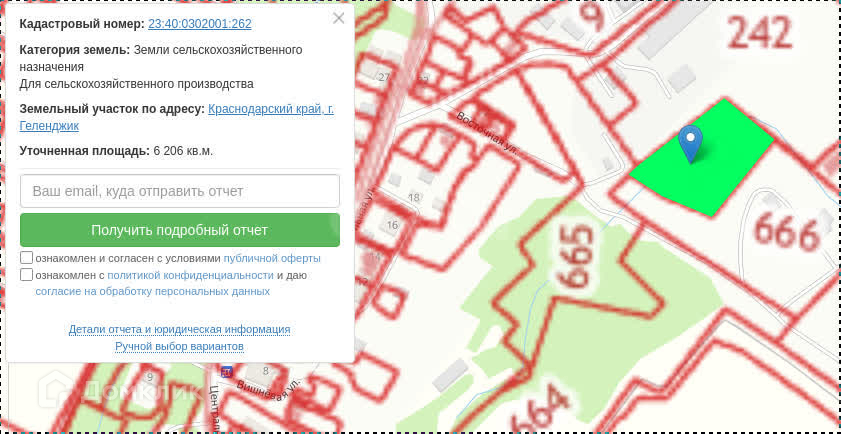Image resolution: width=841 pixels, height=434 pixels.
Task: Expand Детали отчета и юридическая информация
Action: [179, 329]
